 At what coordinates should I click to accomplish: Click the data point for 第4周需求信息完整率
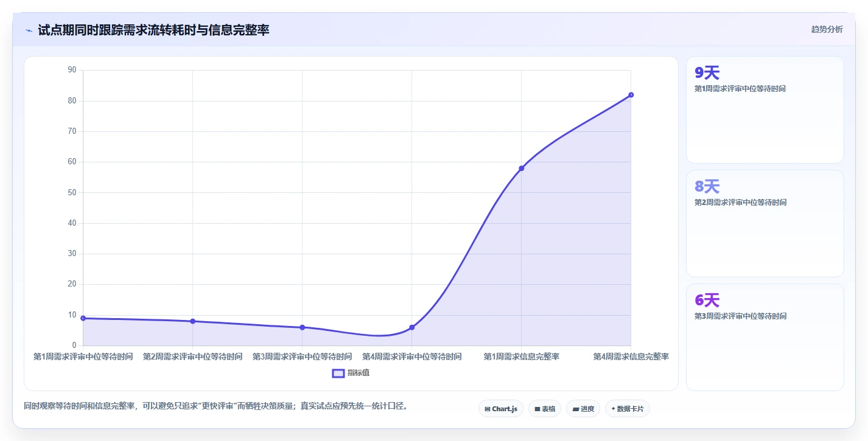pos(631,95)
